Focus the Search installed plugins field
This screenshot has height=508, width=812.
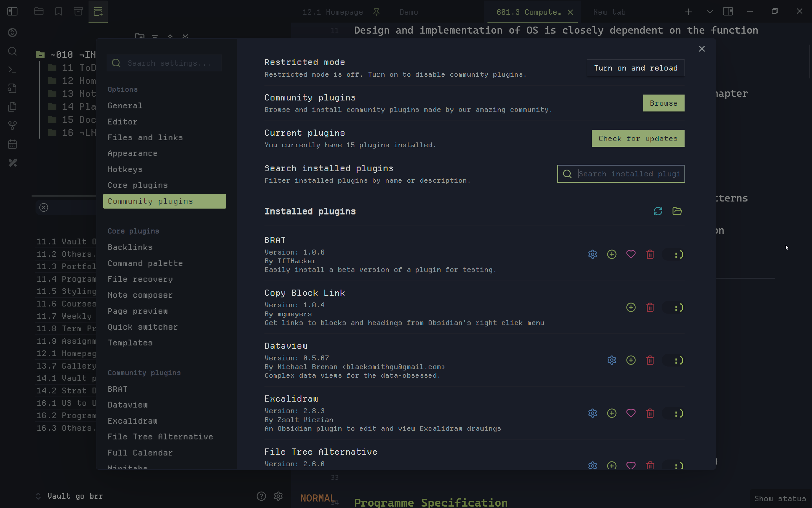[621, 174]
